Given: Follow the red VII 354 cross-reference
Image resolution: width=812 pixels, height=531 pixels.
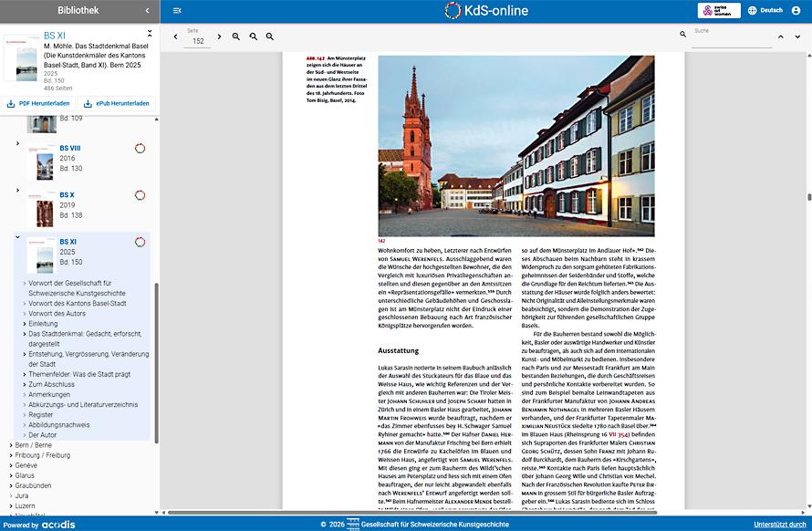Looking at the screenshot, I should [x=619, y=434].
